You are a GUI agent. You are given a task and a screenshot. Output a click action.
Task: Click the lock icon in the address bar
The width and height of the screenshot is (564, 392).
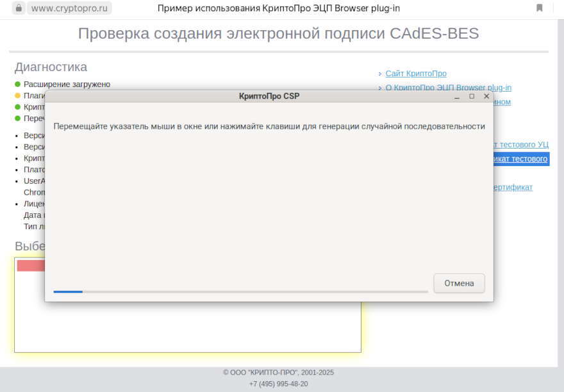click(x=19, y=8)
